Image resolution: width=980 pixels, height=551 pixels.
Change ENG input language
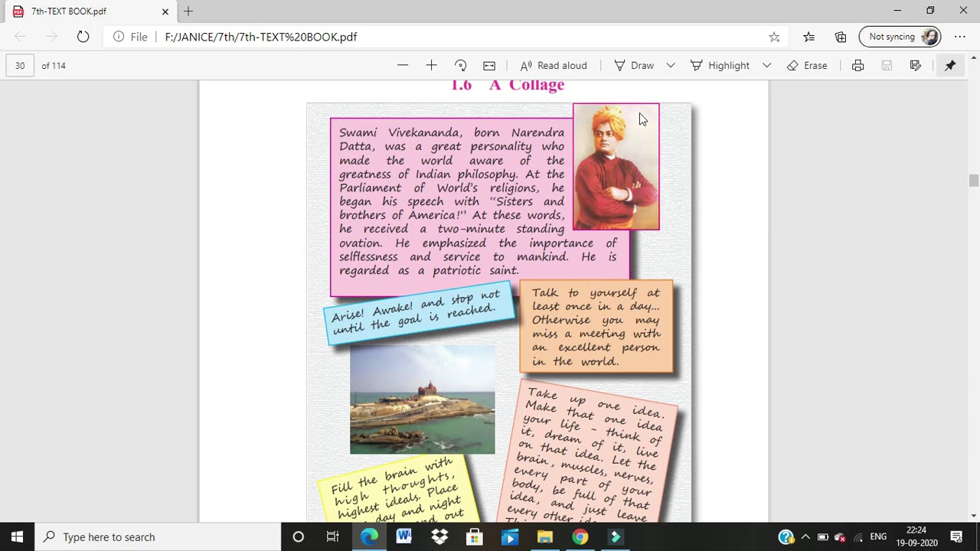(878, 537)
